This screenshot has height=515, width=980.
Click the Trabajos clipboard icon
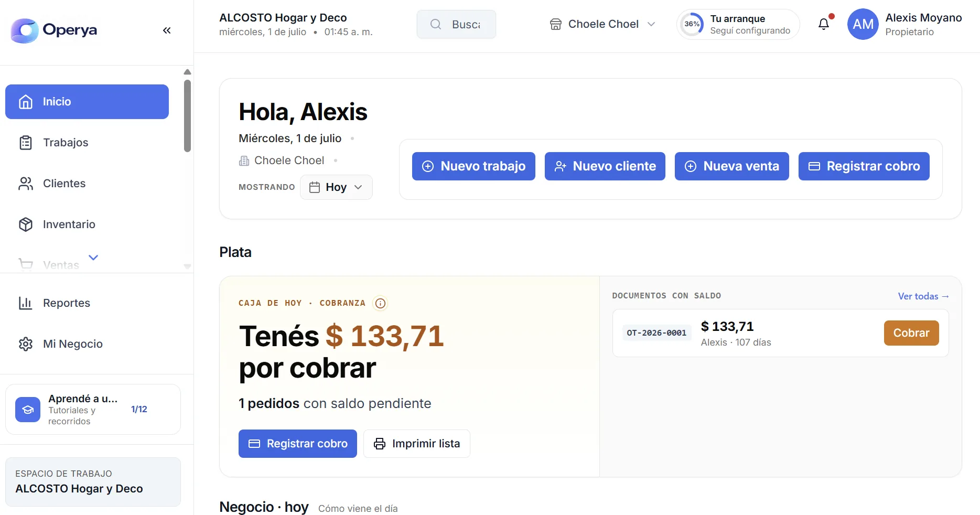26,143
